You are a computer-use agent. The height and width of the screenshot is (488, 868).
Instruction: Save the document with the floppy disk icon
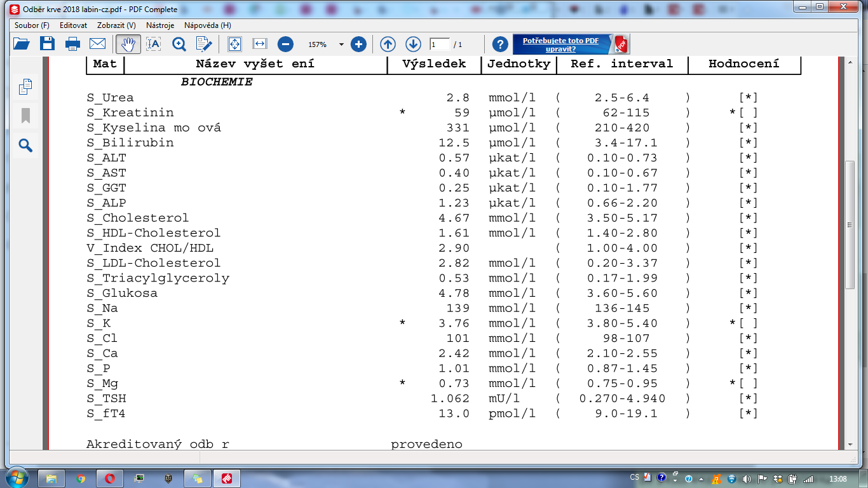[47, 44]
